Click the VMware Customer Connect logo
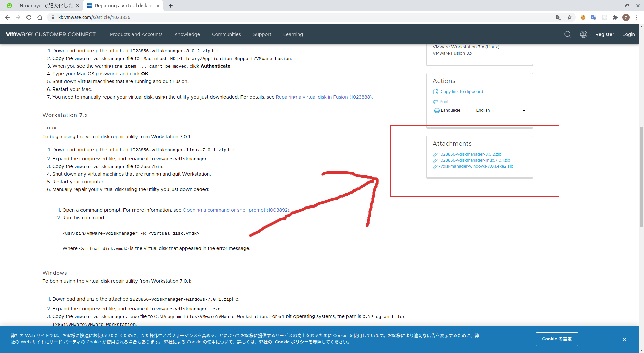Image resolution: width=644 pixels, height=353 pixels. point(51,34)
